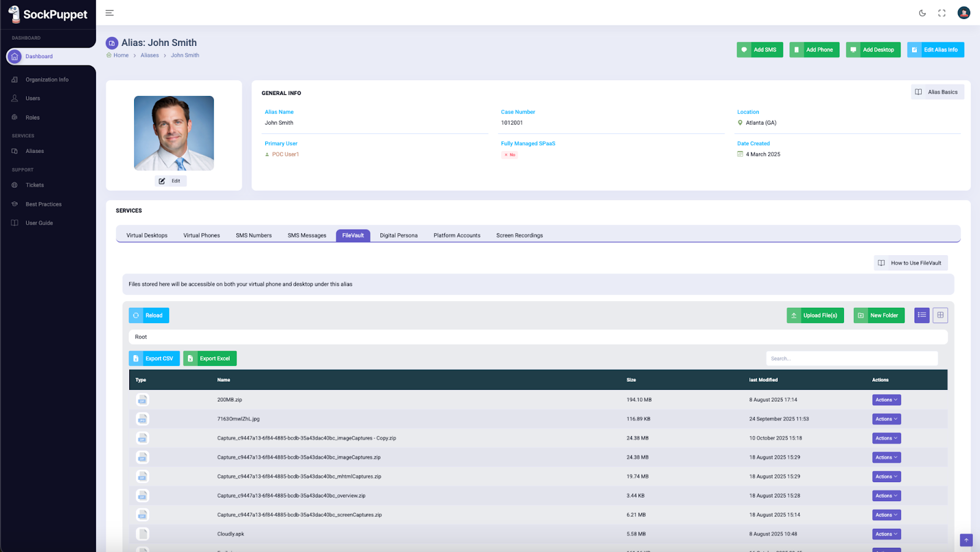Click the Cloudly.apk file type icon

pos(143,534)
